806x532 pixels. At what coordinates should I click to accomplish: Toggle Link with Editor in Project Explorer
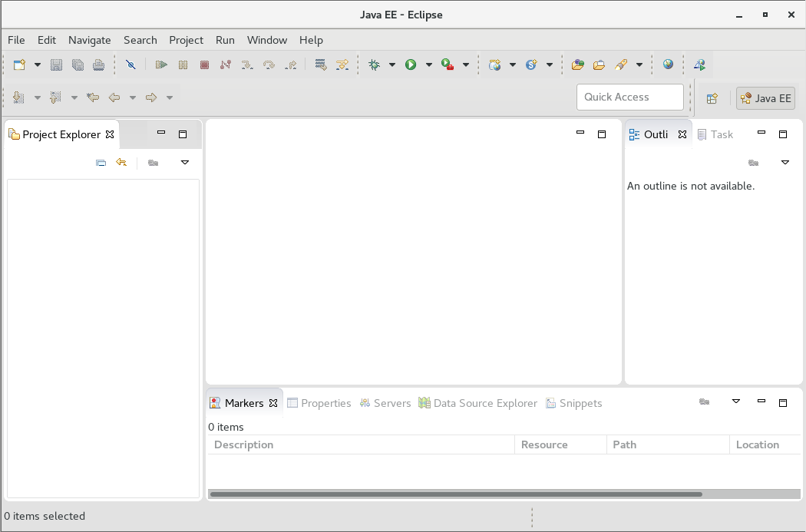tap(121, 163)
